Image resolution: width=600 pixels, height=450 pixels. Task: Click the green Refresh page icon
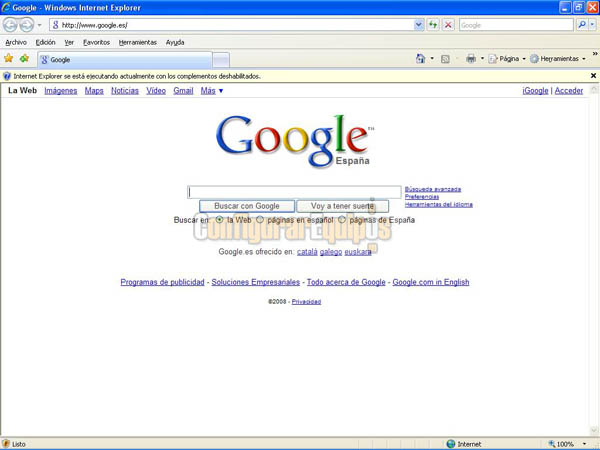tap(433, 25)
